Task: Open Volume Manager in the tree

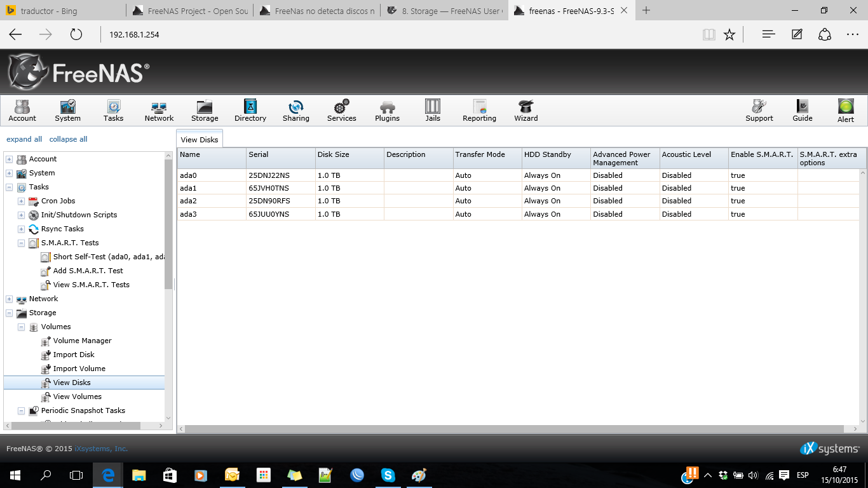Action: click(82, 341)
